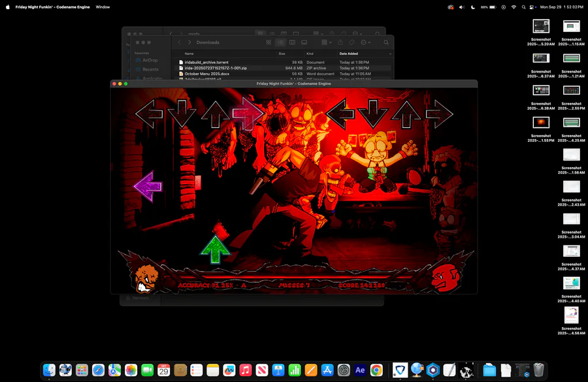The width and height of the screenshot is (588, 382).
Task: Open Finder from the dock
Action: point(49,370)
